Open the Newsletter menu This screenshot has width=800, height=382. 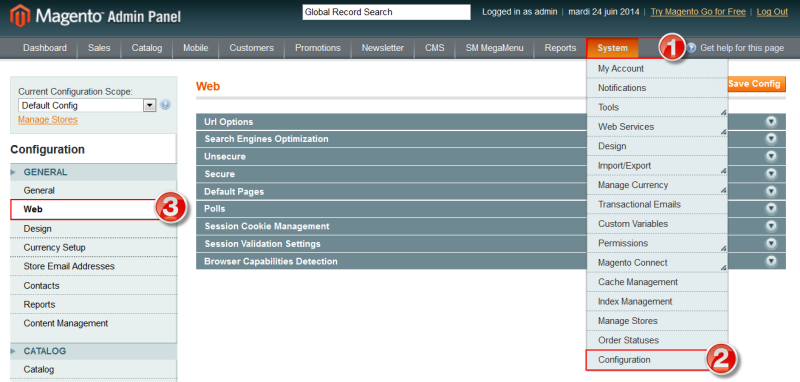coord(383,48)
